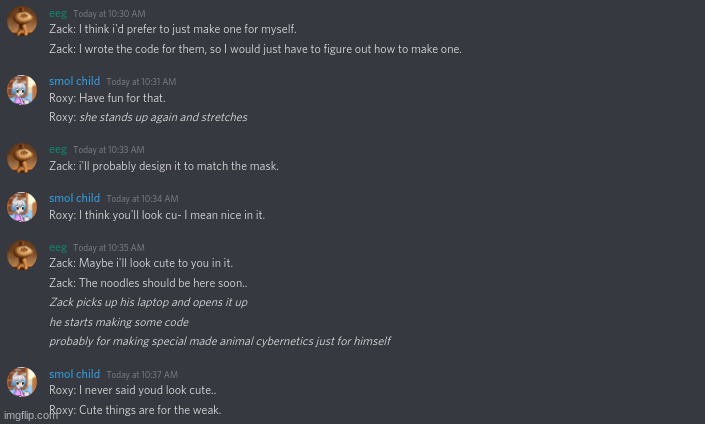Select the "she stands up again and stretches" line

162,117
